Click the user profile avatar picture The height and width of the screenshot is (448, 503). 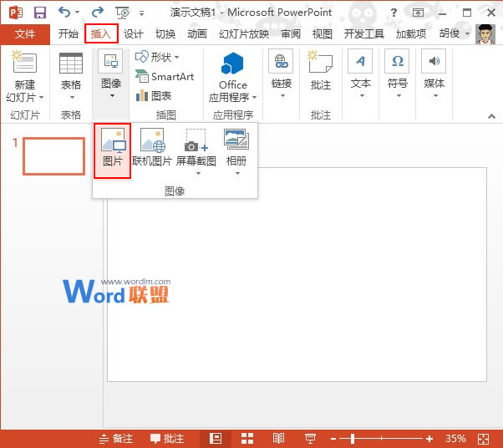485,34
